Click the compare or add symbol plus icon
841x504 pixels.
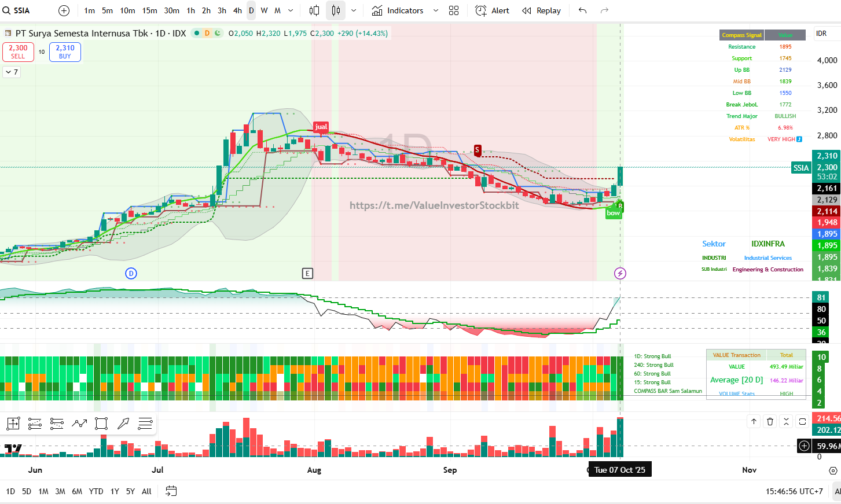[x=64, y=10]
